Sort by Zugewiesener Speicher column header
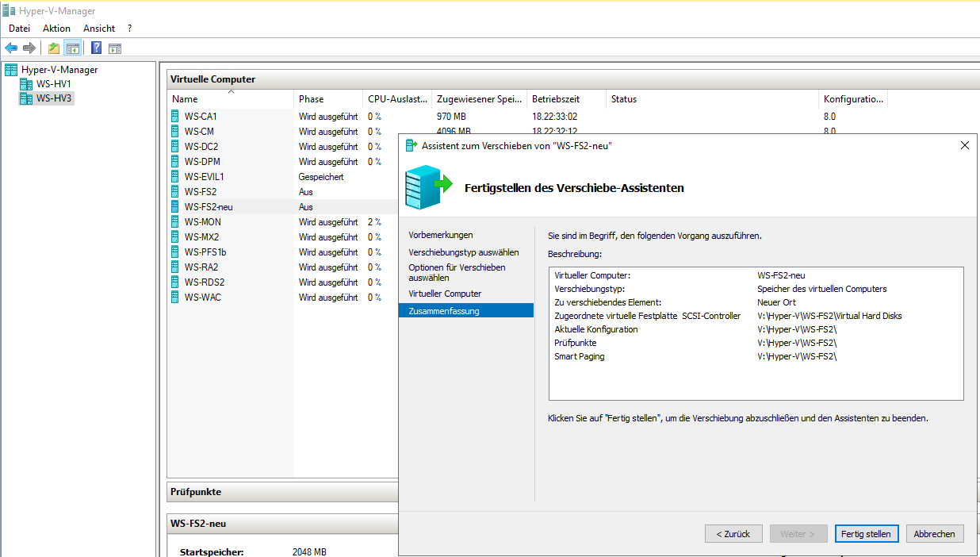This screenshot has width=980, height=557. (479, 99)
